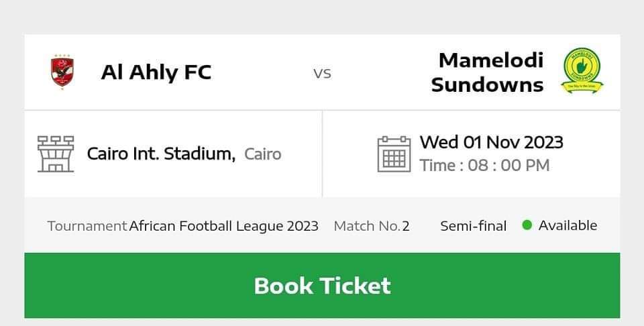Viewport: 644px width, 326px height.
Task: Click the match number 2 value
Action: (x=406, y=226)
